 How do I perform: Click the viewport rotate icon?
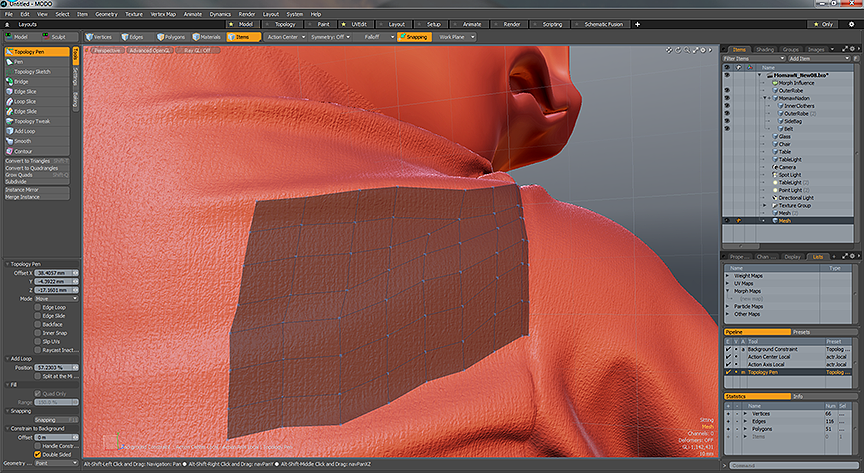point(678,50)
